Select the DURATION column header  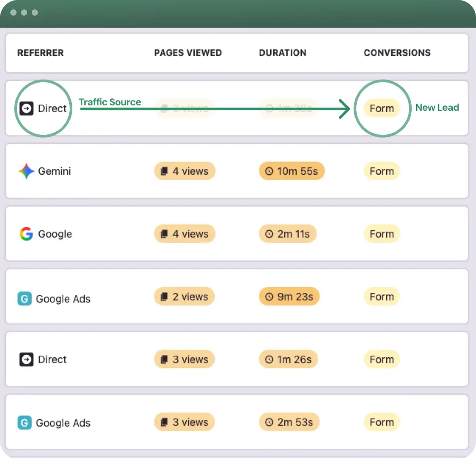tap(283, 53)
